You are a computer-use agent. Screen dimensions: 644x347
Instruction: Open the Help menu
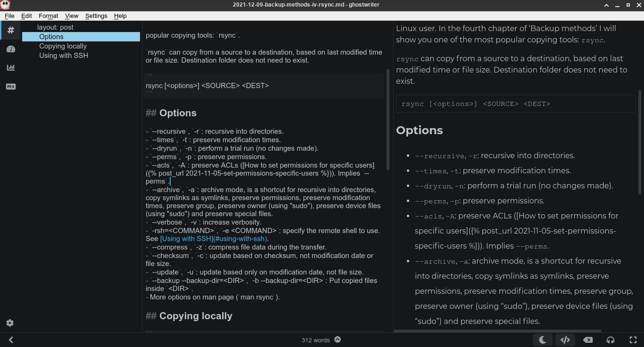[x=120, y=16]
